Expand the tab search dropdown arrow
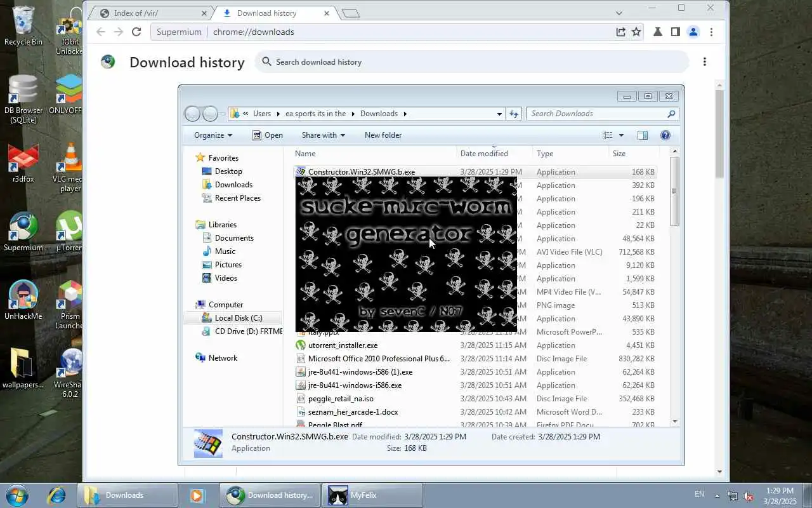Viewport: 812px width, 508px height. point(619,13)
